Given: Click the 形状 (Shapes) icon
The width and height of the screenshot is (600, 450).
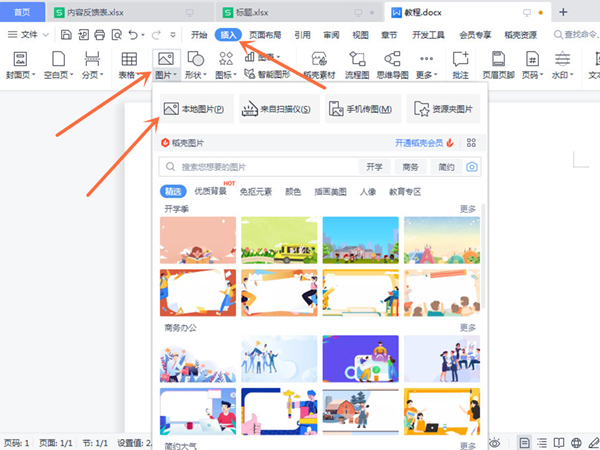Looking at the screenshot, I should tap(197, 59).
